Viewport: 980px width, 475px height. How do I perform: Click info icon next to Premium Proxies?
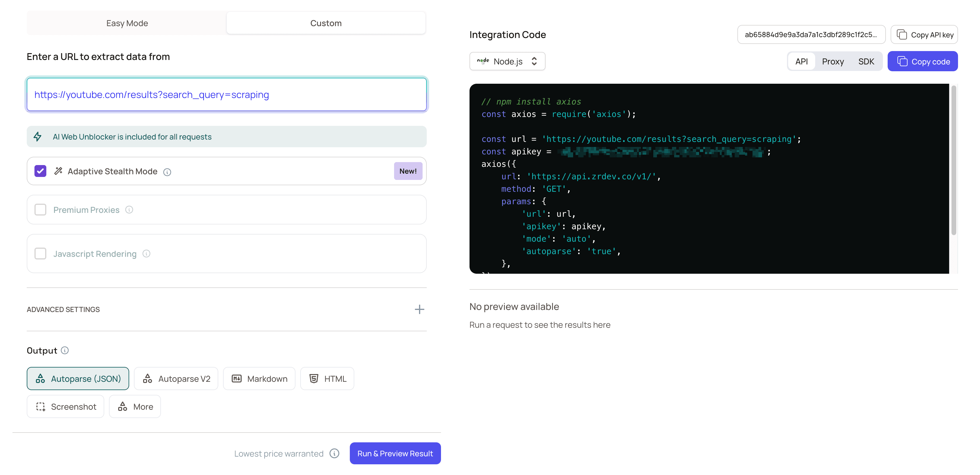[129, 210]
